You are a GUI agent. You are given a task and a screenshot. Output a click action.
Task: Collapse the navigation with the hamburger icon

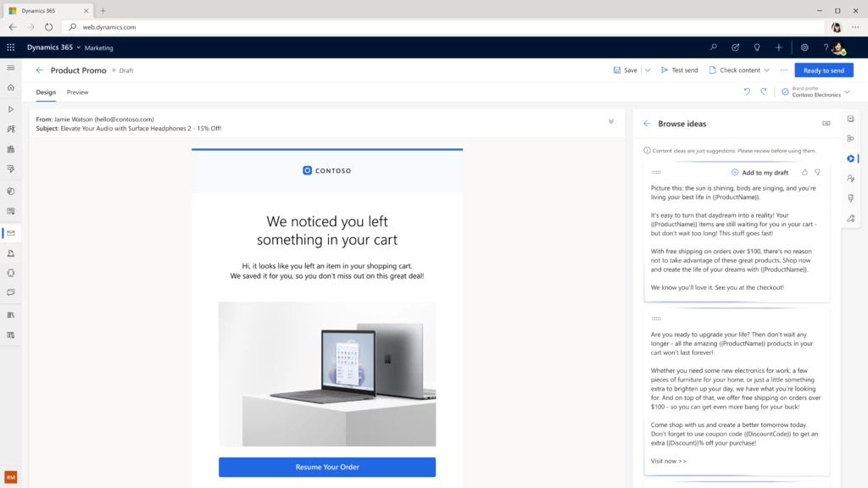pos(10,67)
